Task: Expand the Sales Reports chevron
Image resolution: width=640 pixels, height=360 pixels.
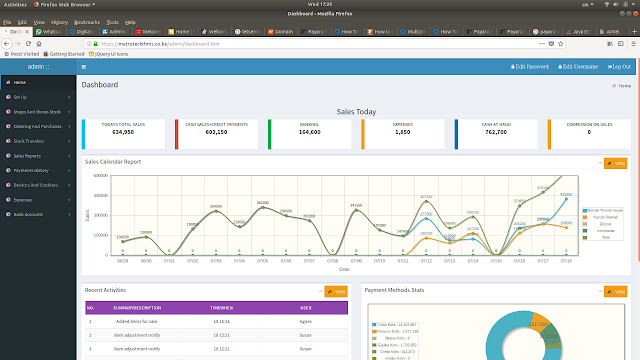Action: (x=69, y=156)
